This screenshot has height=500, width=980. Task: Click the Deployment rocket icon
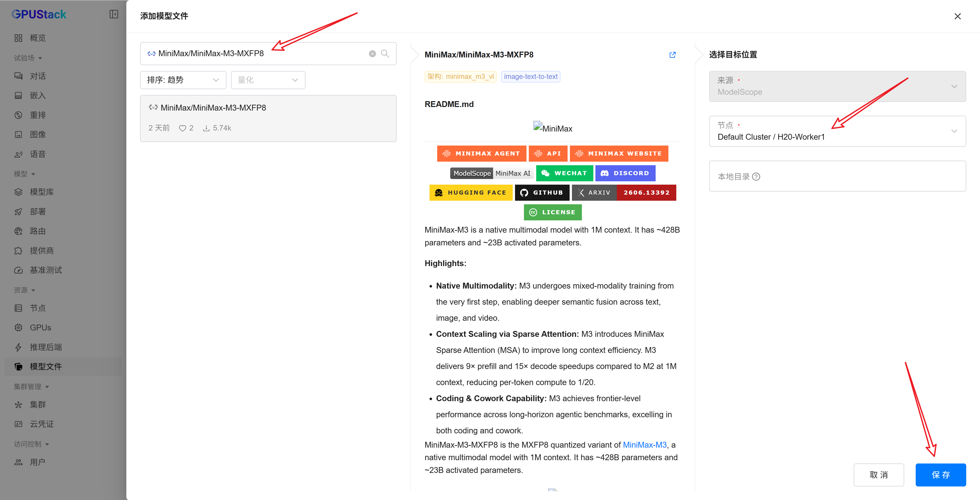click(x=18, y=212)
